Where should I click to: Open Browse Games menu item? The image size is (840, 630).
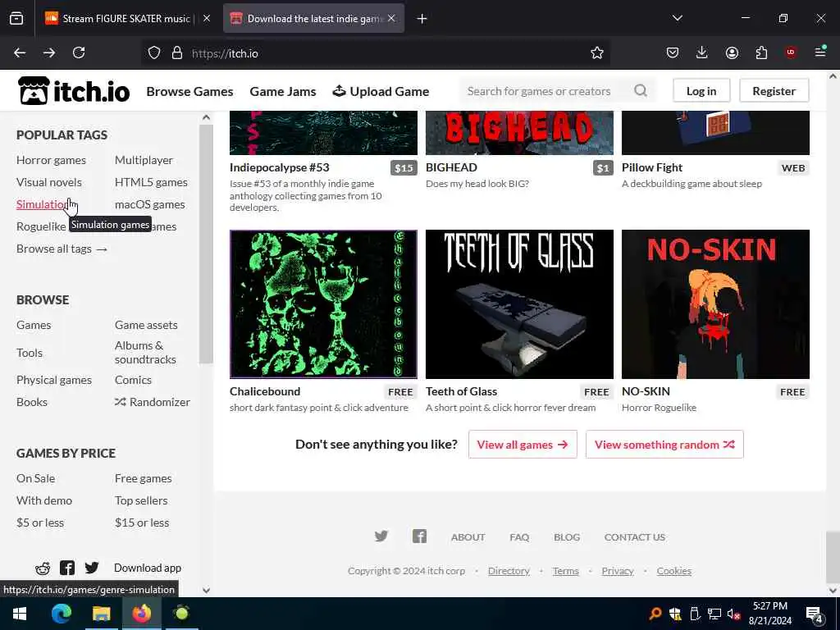(189, 91)
